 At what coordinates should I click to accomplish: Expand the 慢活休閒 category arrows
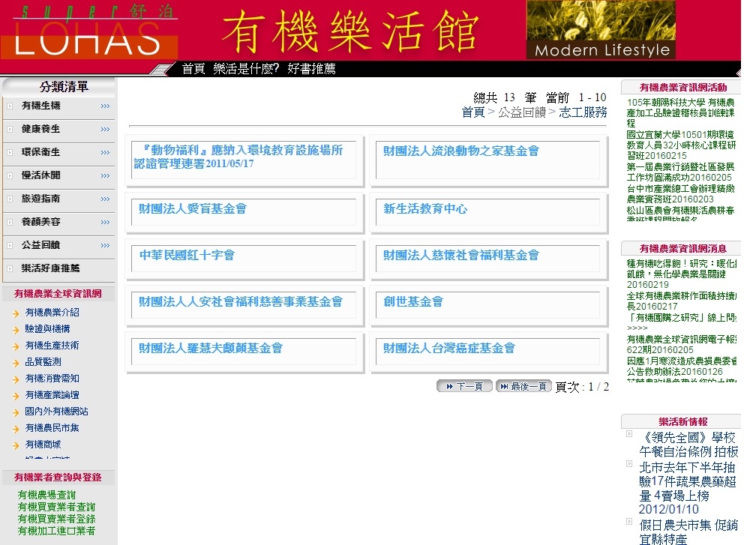point(105,176)
